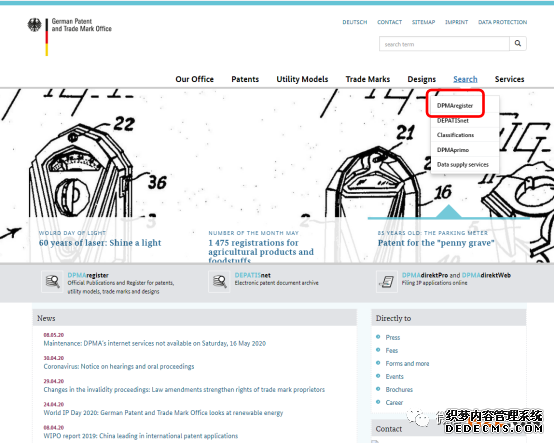This screenshot has width=554, height=443.
Task: Expand the Patents navigation menu
Action: pos(245,79)
